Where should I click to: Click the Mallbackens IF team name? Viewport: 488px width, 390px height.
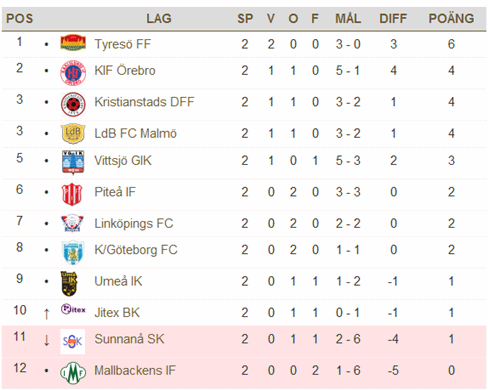[135, 370]
